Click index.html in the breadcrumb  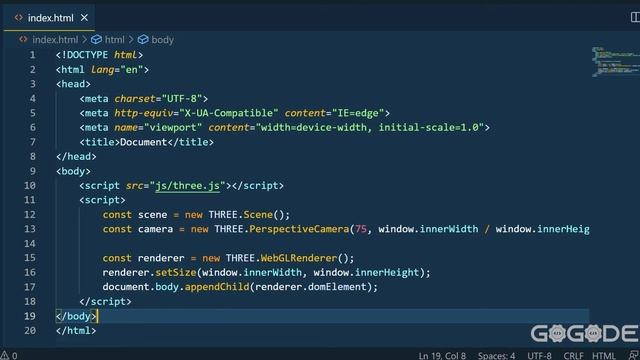[55, 40]
